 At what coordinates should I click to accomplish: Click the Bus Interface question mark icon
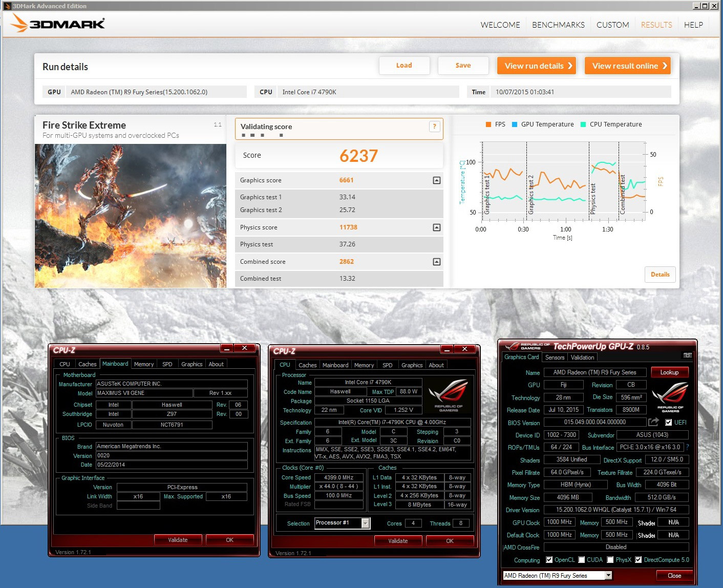[687, 447]
